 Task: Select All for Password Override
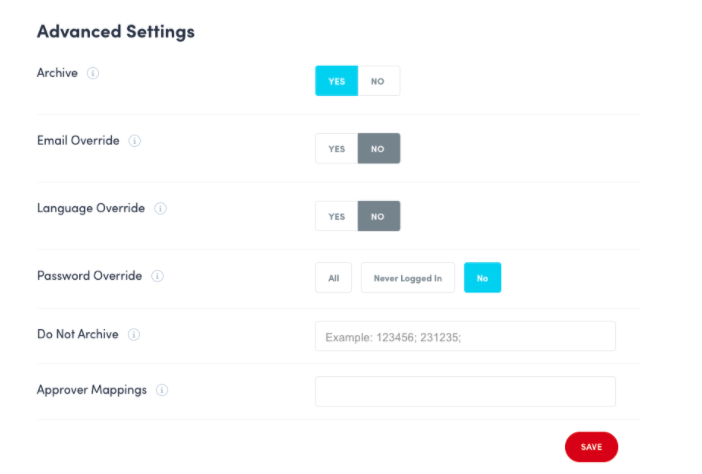tap(333, 278)
